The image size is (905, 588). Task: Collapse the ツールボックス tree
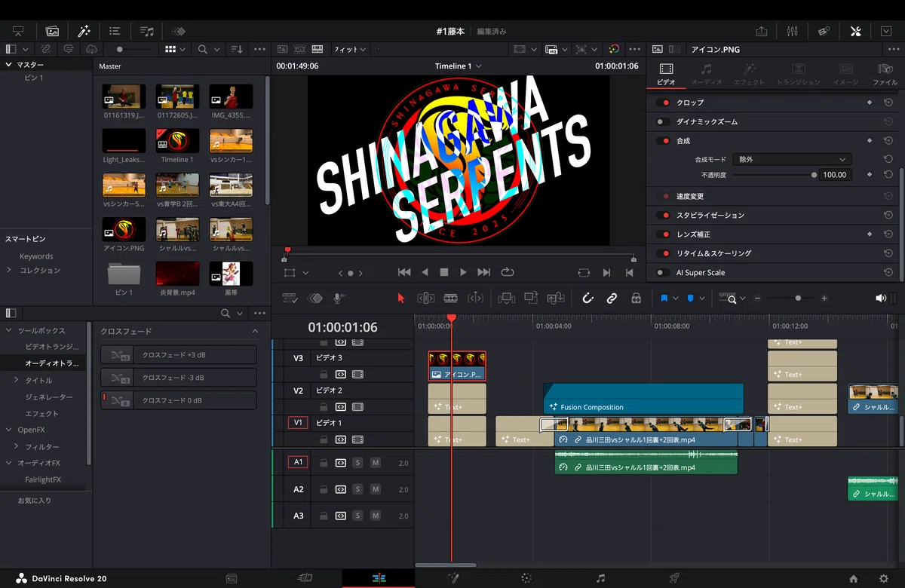(9, 331)
